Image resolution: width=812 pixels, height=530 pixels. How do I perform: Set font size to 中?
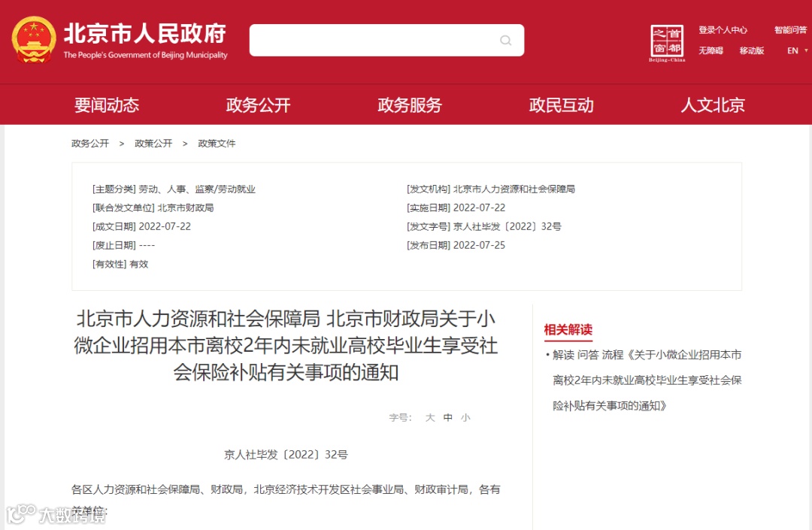448,418
